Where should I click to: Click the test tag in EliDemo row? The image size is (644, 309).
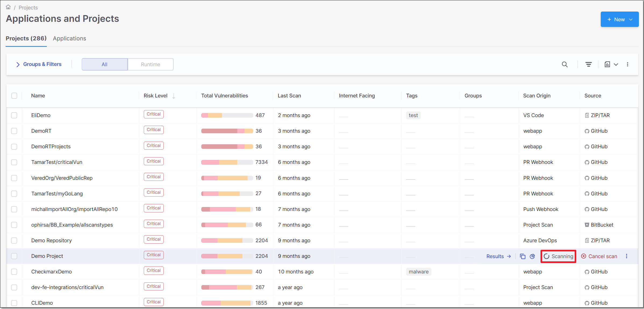pos(413,115)
